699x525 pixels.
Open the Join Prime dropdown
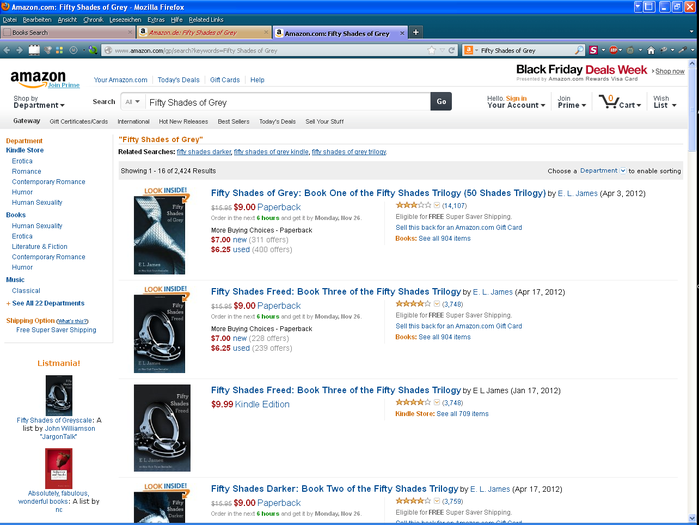click(572, 102)
